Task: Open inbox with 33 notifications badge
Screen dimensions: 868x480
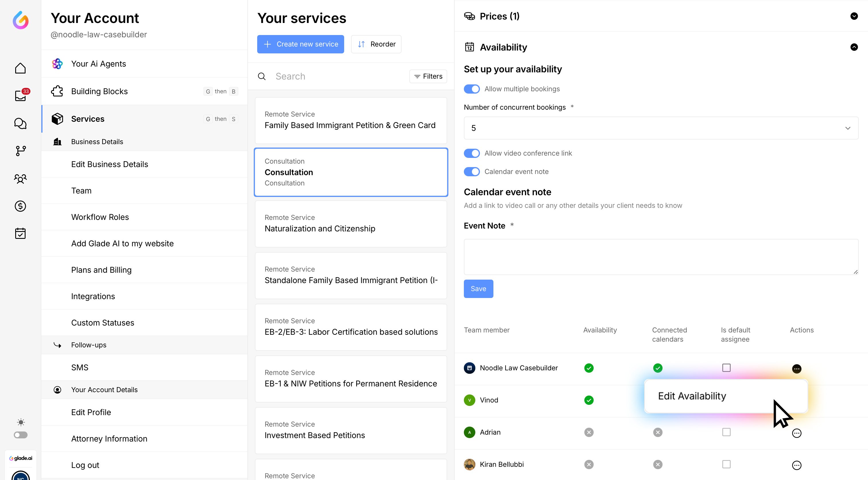Action: coord(20,96)
